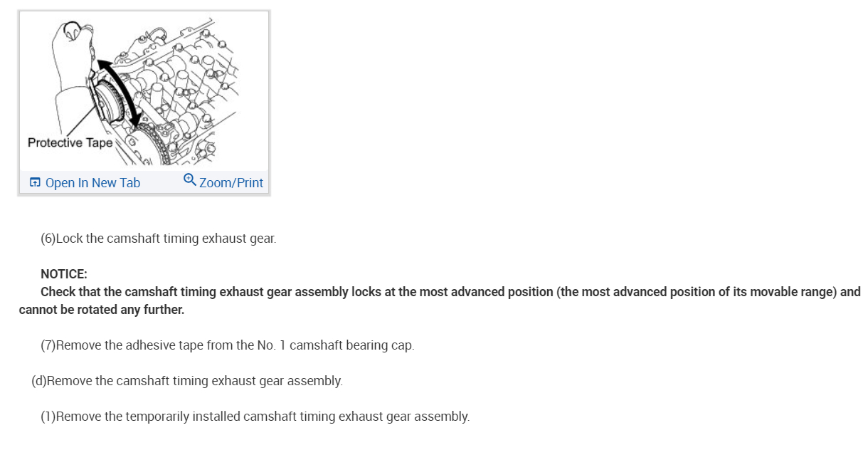Click step (7) Remove the adhesive tape
This screenshot has height=450, width=868.
227,345
